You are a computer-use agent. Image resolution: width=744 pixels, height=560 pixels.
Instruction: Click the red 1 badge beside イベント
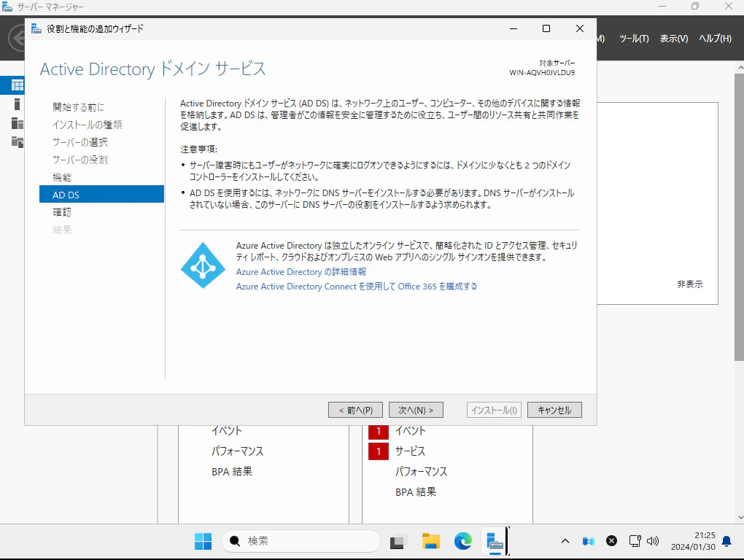point(378,431)
